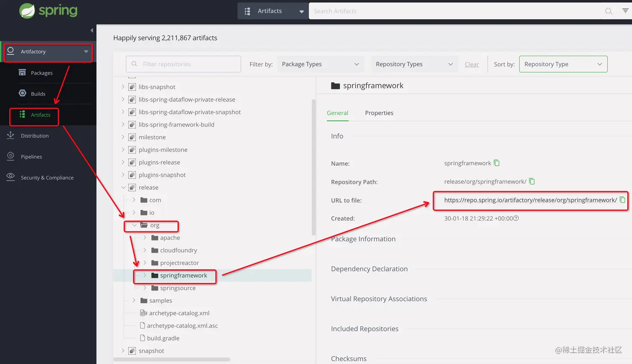This screenshot has height=364, width=632.
Task: Click the Clear filters link
Action: pyautogui.click(x=471, y=64)
